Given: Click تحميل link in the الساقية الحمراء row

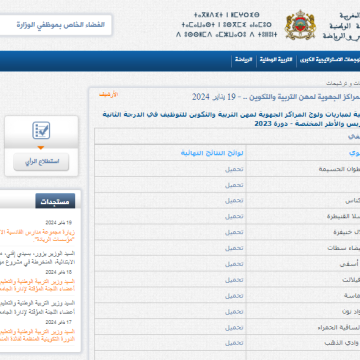Looking at the screenshot, I should [234, 327].
